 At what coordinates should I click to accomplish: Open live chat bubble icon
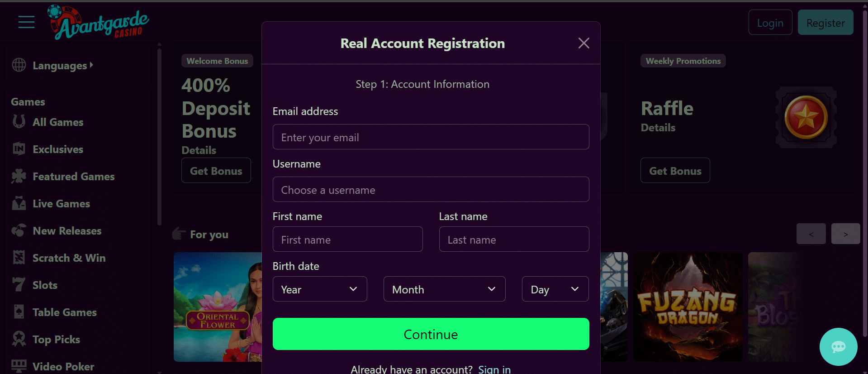(x=838, y=347)
